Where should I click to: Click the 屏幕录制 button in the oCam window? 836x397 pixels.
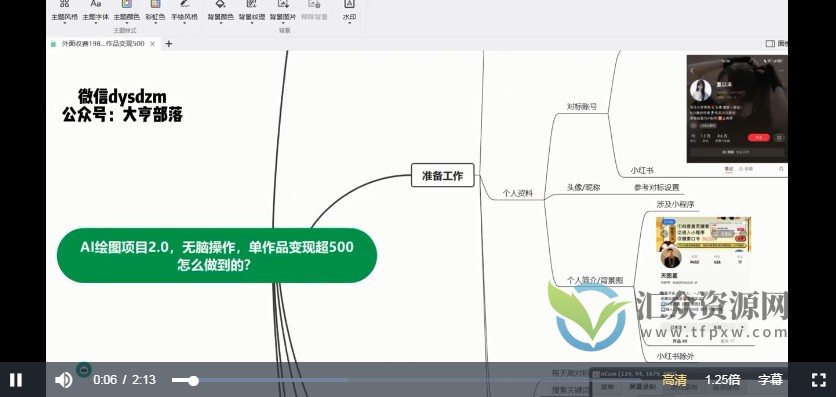pyautogui.click(x=642, y=387)
